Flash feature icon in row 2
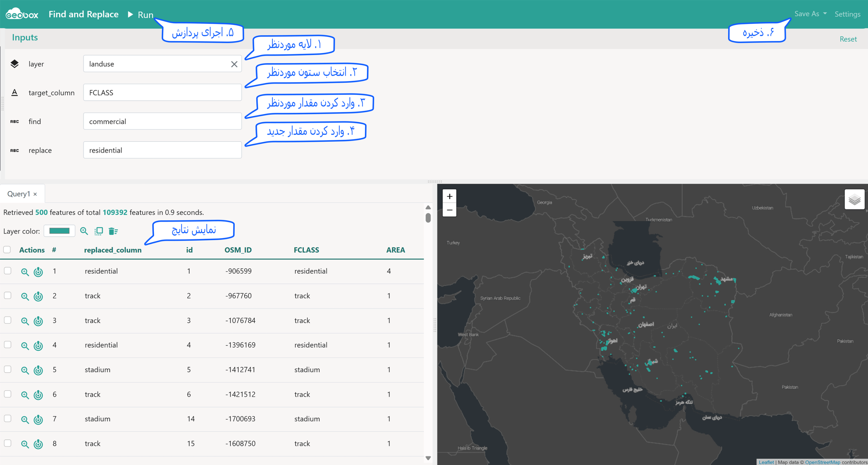 (x=38, y=296)
